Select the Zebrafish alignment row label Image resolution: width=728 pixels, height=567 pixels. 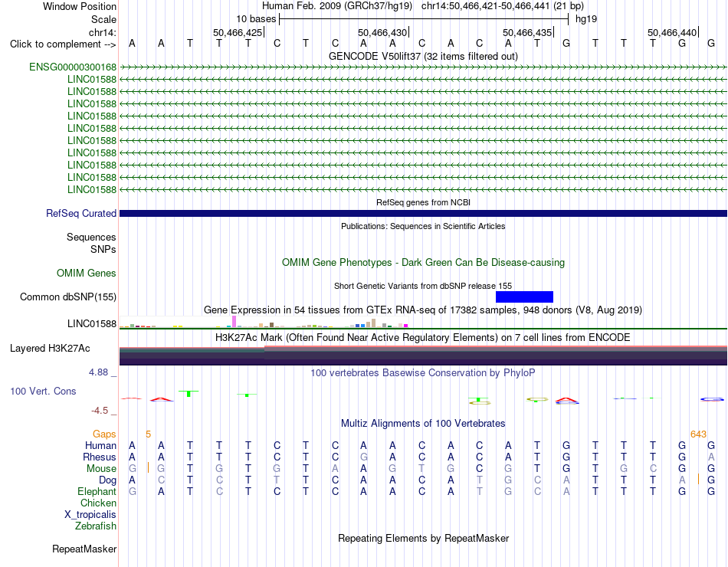96,526
